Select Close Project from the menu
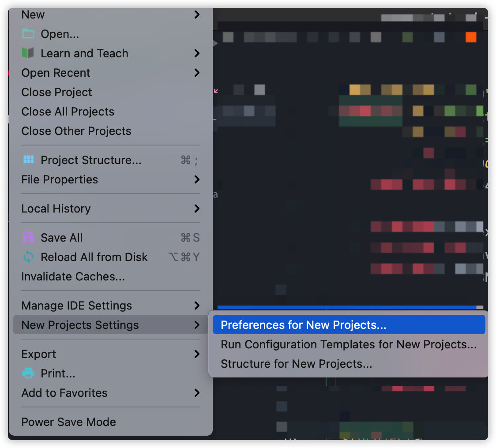Viewport: 496px width, 448px height. (57, 92)
